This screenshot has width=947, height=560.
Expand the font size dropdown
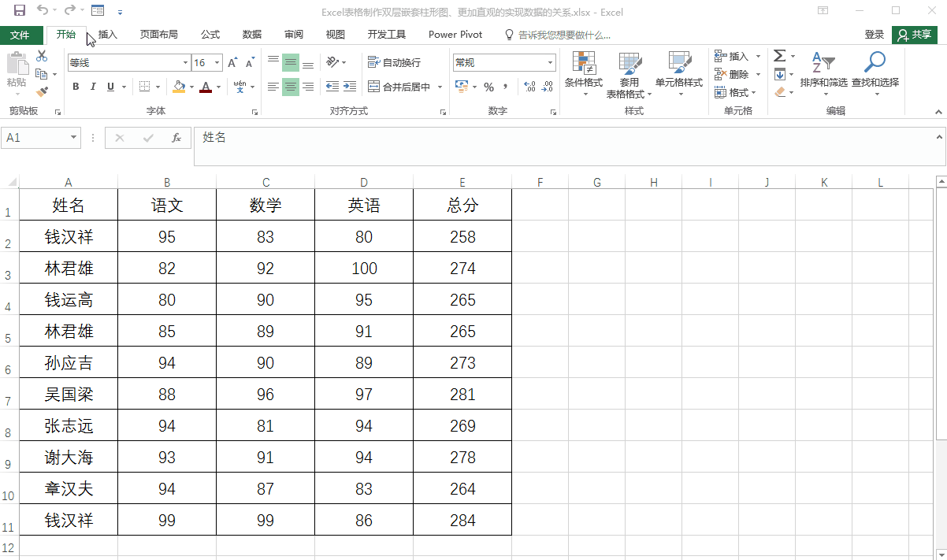[x=217, y=62]
